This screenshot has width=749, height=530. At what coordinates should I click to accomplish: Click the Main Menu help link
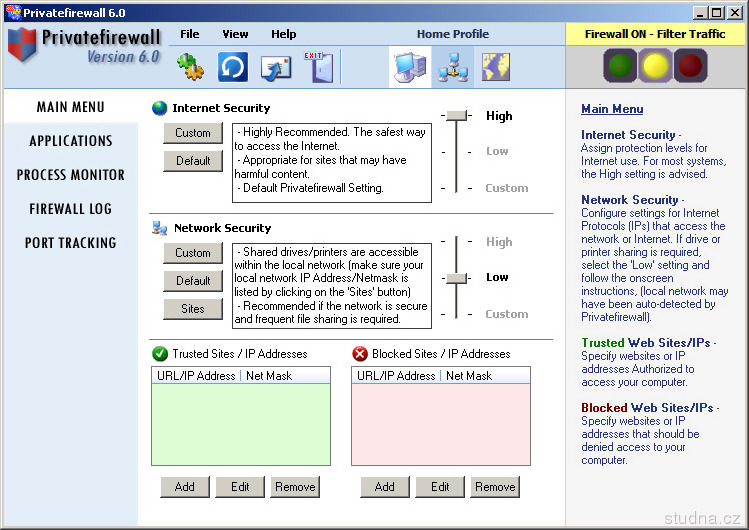pyautogui.click(x=612, y=109)
